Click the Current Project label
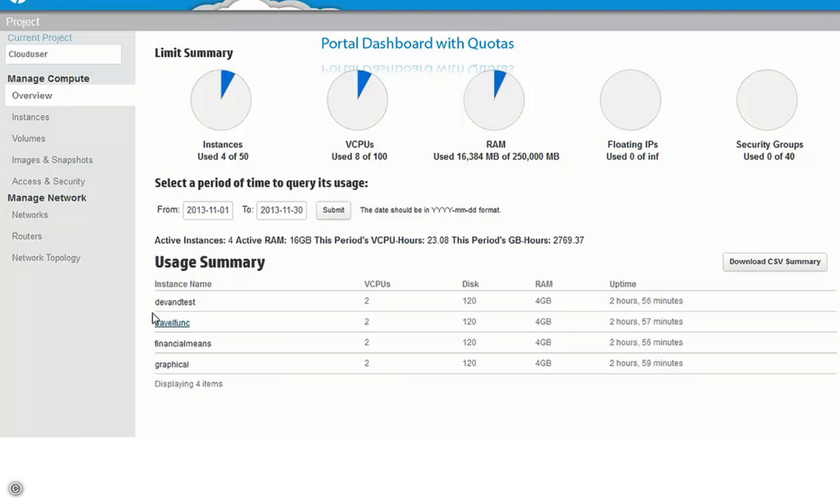This screenshot has width=840, height=504. point(40,38)
